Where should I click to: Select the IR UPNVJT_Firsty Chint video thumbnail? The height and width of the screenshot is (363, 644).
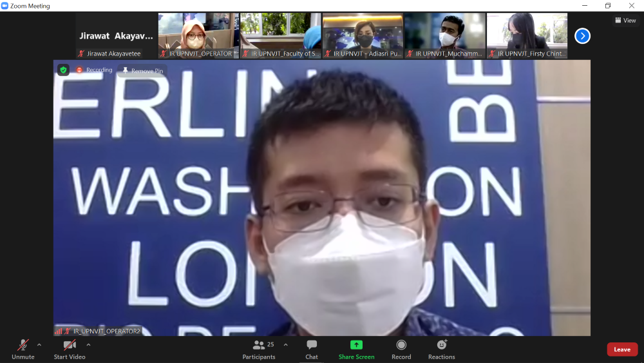point(527,35)
